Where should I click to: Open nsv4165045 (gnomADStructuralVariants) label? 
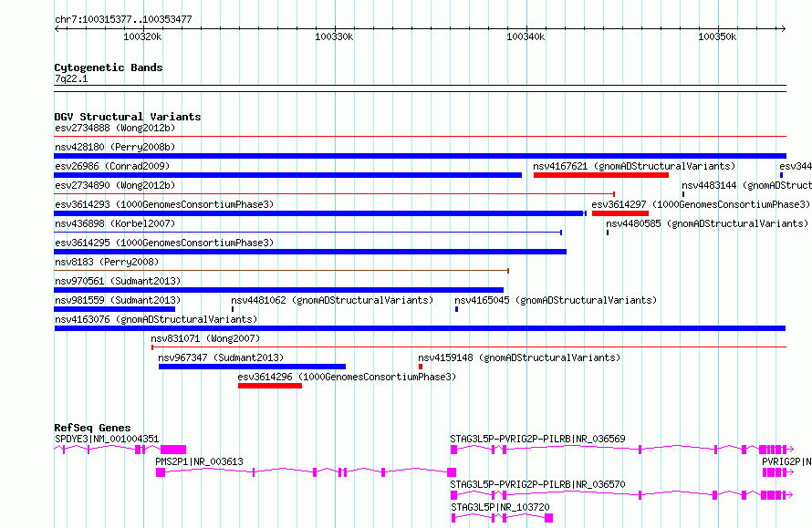pos(556,300)
